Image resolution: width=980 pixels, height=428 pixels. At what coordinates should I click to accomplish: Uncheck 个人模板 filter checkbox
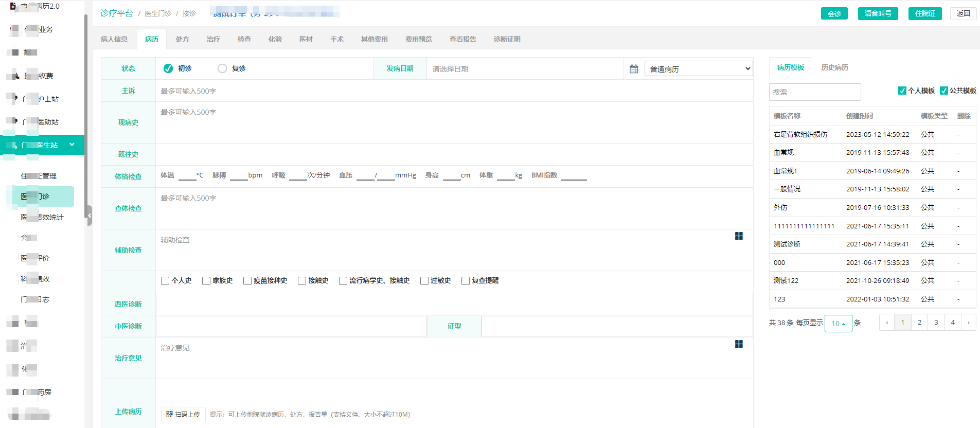pos(902,91)
